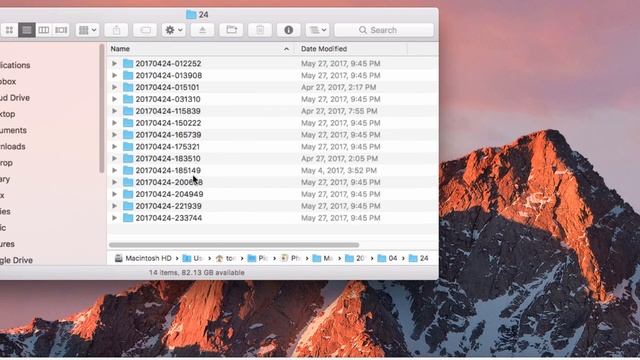Select list view button
Image resolution: width=640 pixels, height=360 pixels.
click(x=27, y=30)
